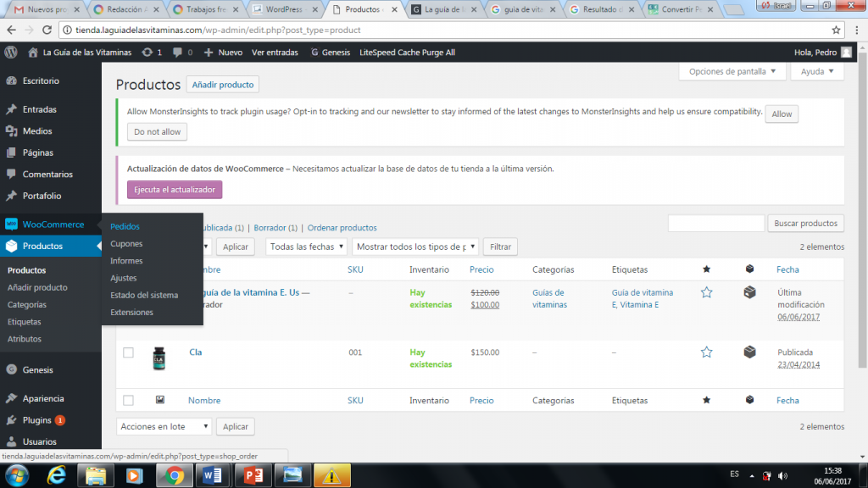Click the Apariencia brush icon

(12, 398)
